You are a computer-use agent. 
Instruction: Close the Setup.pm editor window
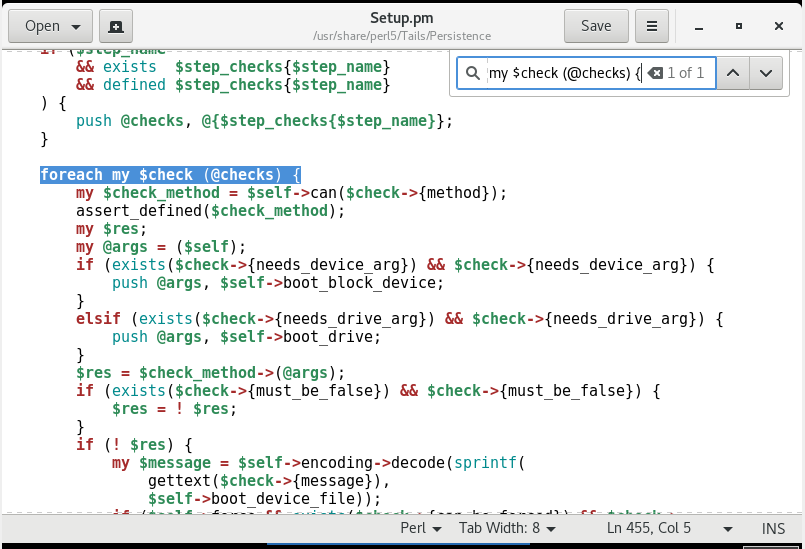click(778, 26)
